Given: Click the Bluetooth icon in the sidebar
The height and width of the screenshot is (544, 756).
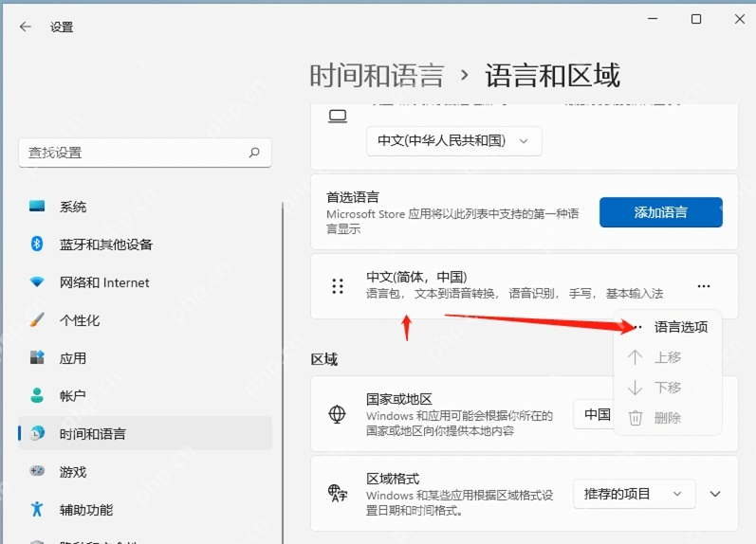Looking at the screenshot, I should click(x=37, y=244).
